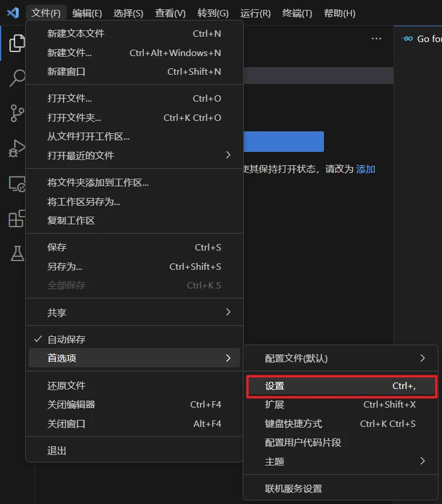This screenshot has width=442, height=504.
Task: Open the three-dot more actions menu
Action: pyautogui.click(x=376, y=39)
